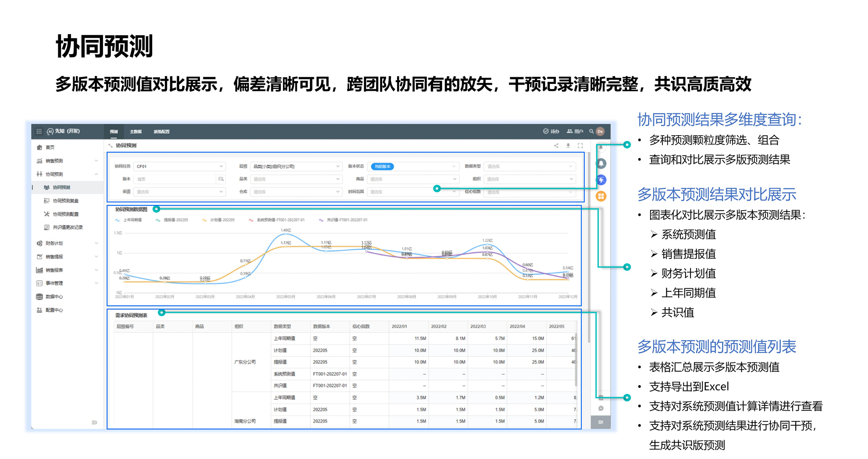Click the download export icon
The width and height of the screenshot is (868, 459).
[568, 146]
